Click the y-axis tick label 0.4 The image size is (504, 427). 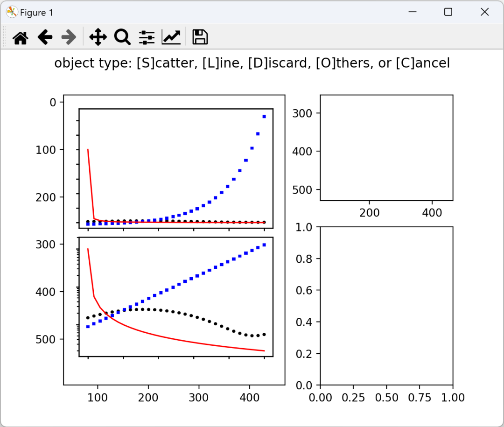[x=304, y=322]
